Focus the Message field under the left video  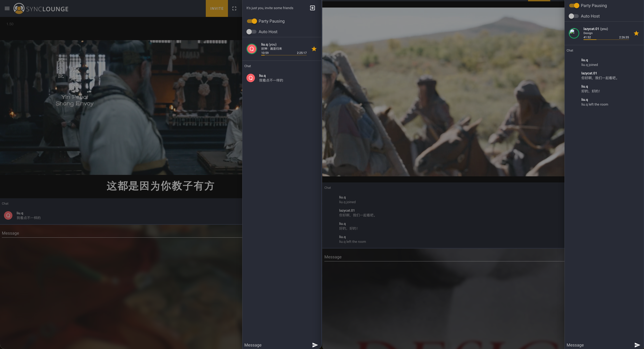click(122, 233)
